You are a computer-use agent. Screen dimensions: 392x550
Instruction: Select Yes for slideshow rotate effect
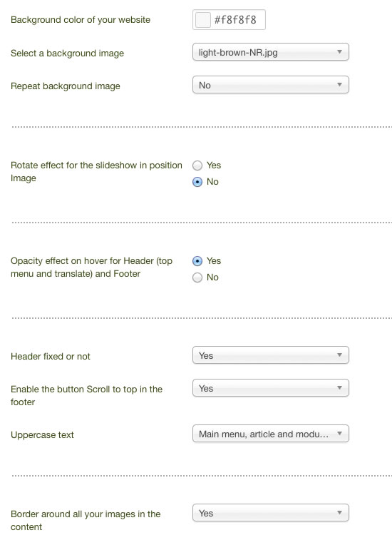coord(197,165)
